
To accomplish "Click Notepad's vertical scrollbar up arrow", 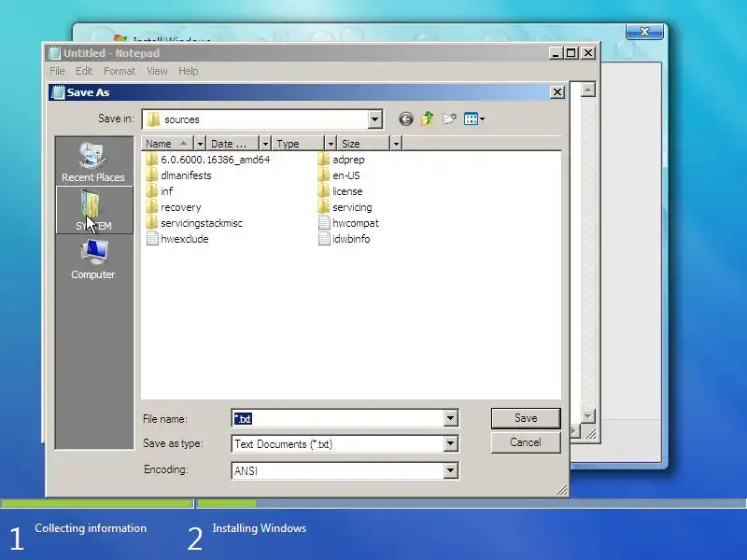I will click(x=588, y=90).
